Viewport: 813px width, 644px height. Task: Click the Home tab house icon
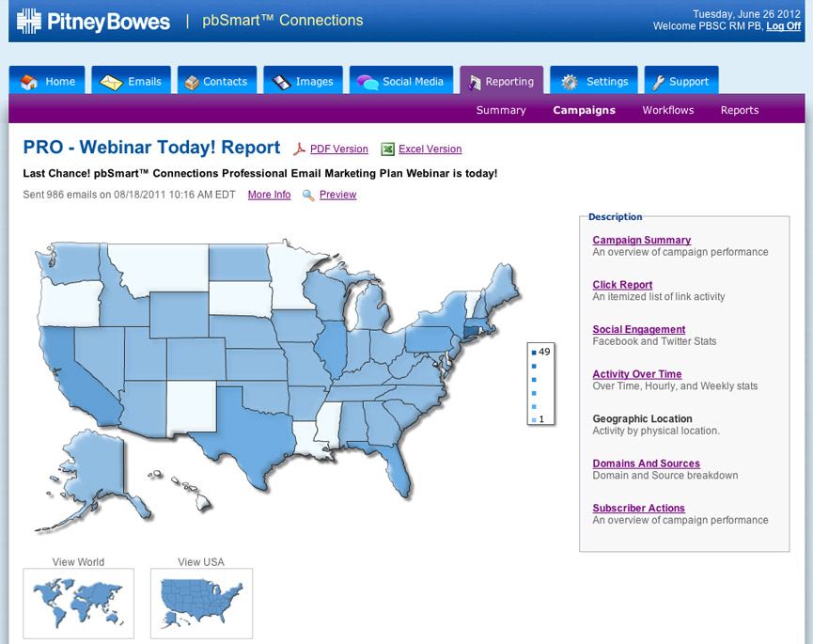tap(29, 82)
